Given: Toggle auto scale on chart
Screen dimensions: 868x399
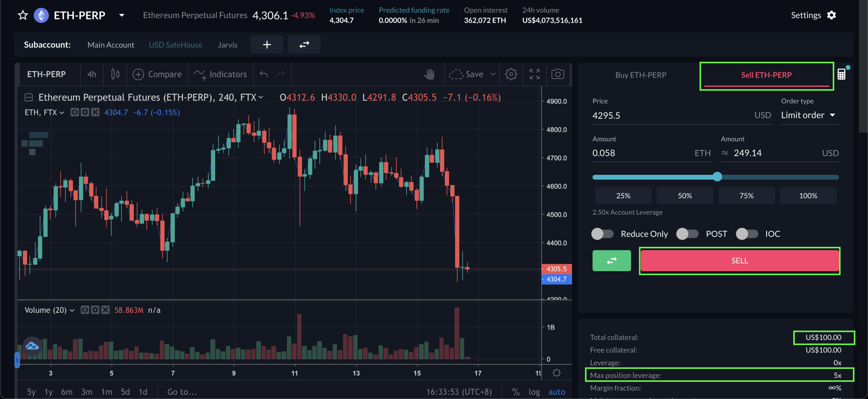Looking at the screenshot, I should (x=557, y=392).
